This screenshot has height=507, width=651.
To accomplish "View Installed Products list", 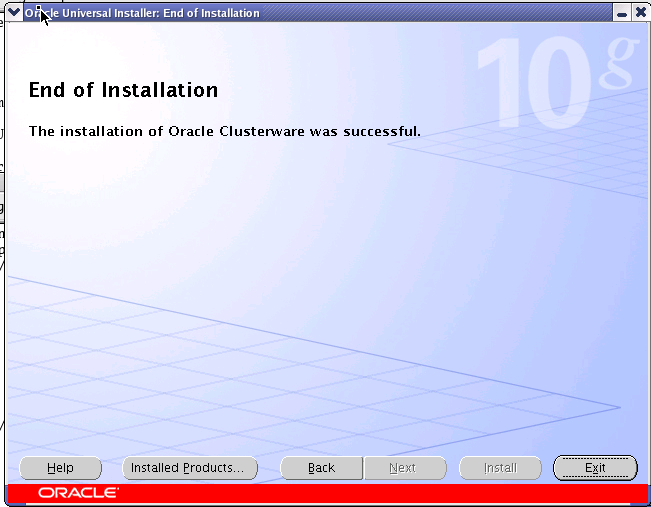I will [x=190, y=468].
